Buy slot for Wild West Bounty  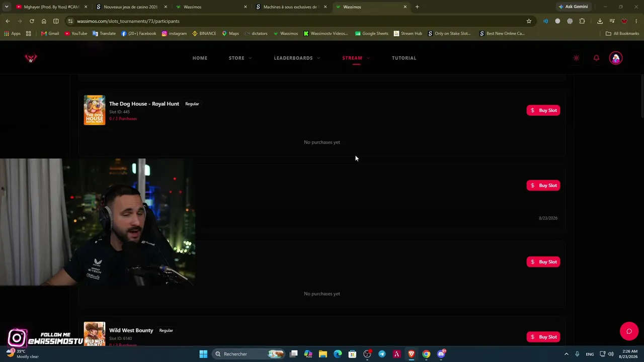click(x=543, y=337)
